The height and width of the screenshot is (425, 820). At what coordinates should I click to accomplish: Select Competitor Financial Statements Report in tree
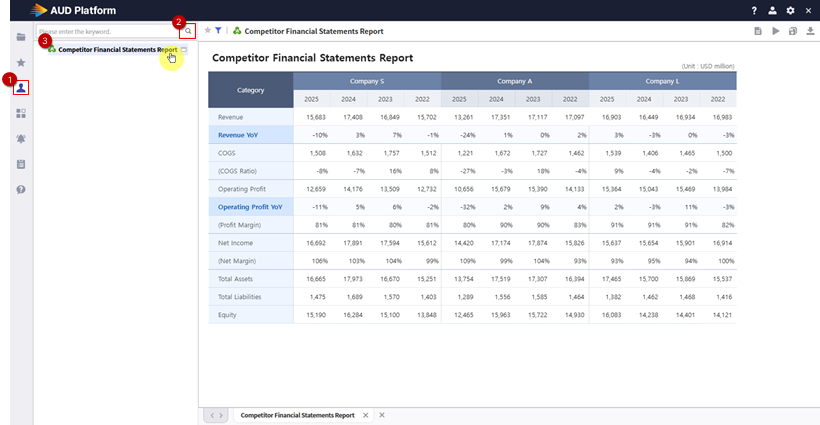pos(117,49)
